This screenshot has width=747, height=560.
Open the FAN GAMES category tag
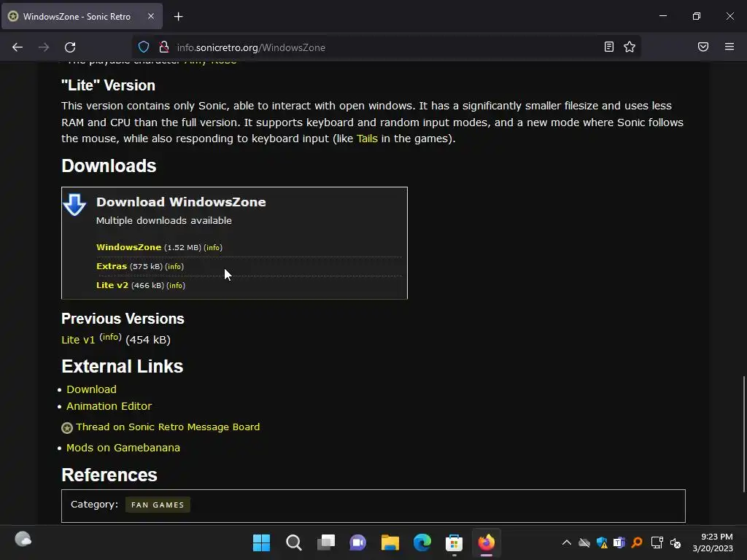click(158, 505)
